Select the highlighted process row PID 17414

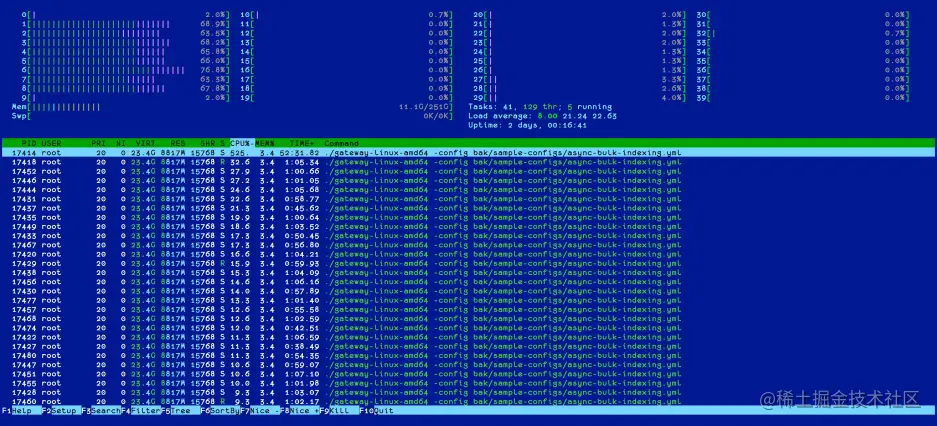468,152
